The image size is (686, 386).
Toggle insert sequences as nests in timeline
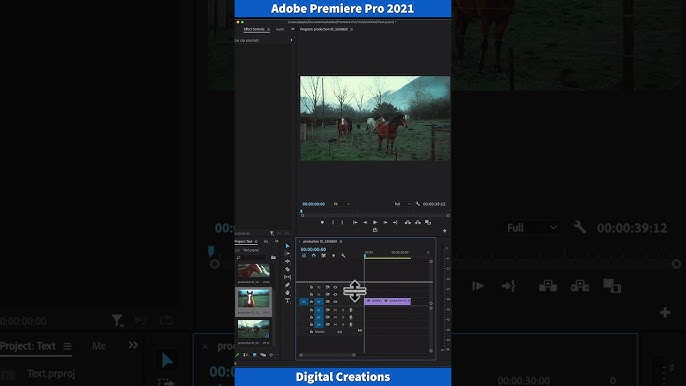(x=304, y=256)
